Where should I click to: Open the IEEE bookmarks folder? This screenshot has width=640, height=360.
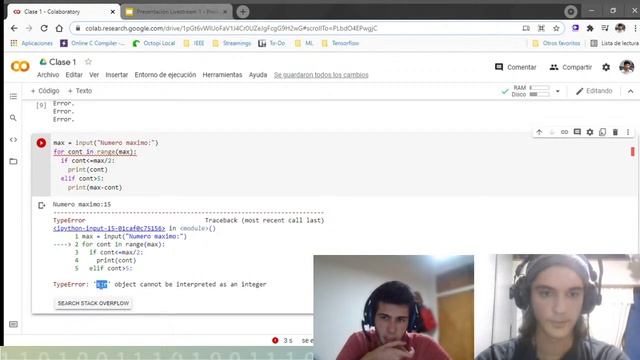194,43
